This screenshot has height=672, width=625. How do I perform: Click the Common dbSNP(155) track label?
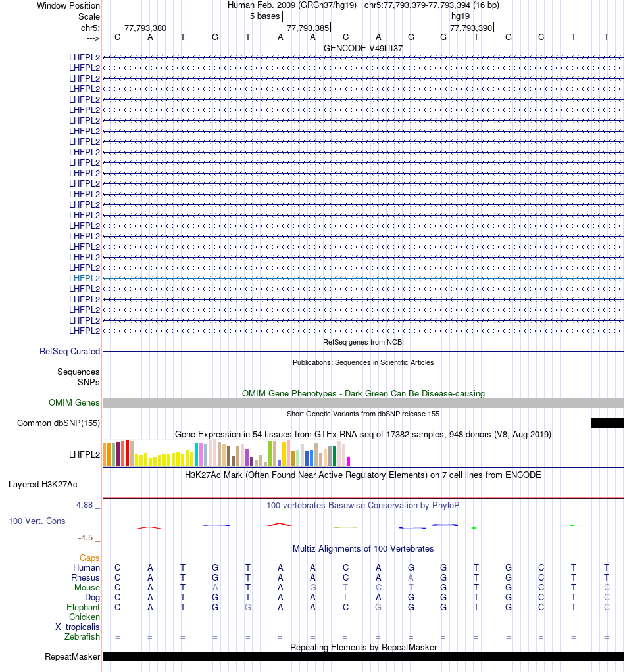tap(59, 423)
